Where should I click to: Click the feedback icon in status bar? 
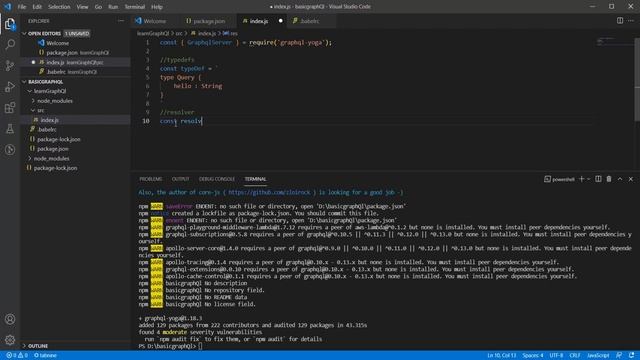click(619, 356)
